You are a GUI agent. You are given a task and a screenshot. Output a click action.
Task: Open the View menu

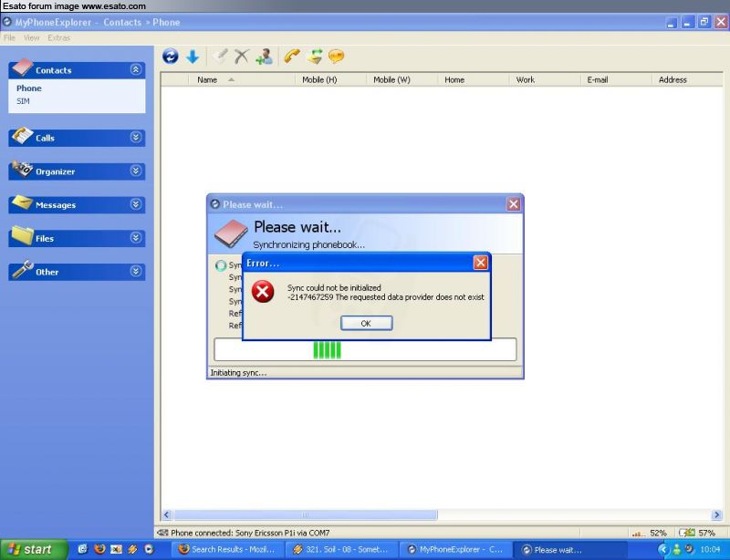tap(31, 37)
